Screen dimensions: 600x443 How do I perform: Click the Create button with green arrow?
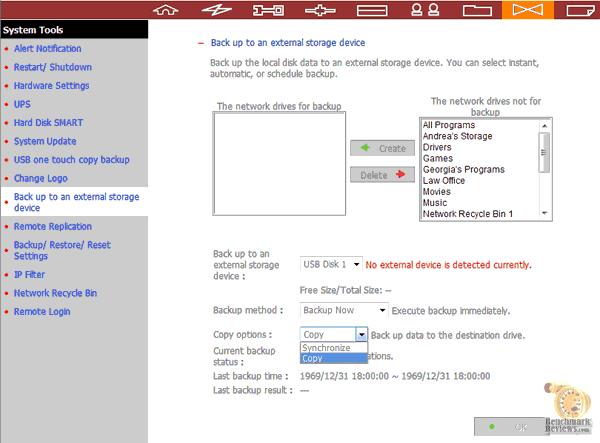tap(382, 148)
